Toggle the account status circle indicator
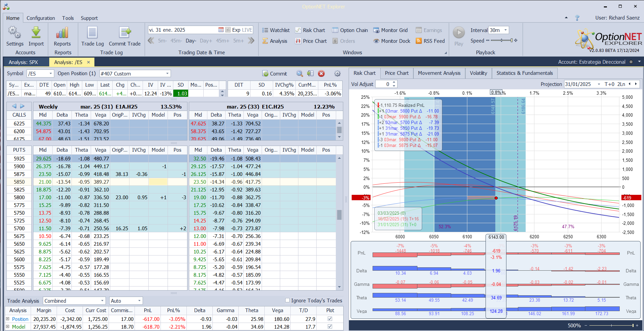 point(631,62)
